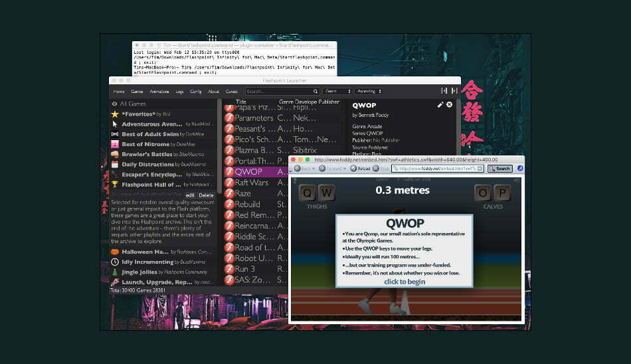The height and width of the screenshot is (364, 631).
Task: Click the Publisher column header
Action: tap(329, 102)
